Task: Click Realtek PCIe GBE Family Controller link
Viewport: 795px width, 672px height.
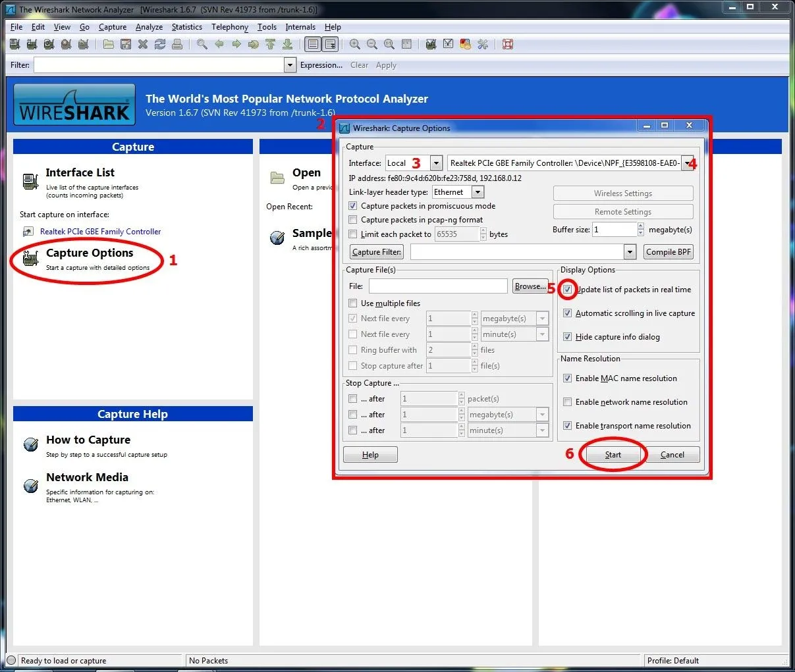Action: pos(101,232)
